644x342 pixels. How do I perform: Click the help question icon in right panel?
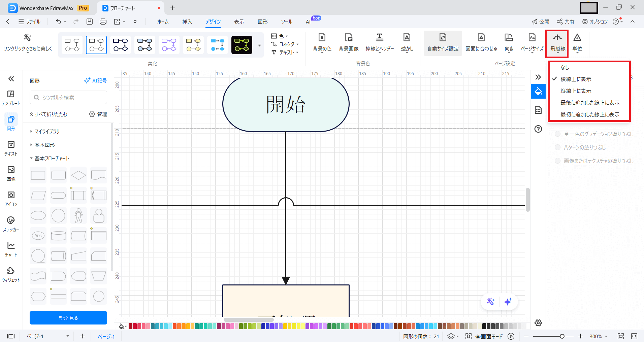[x=538, y=129]
